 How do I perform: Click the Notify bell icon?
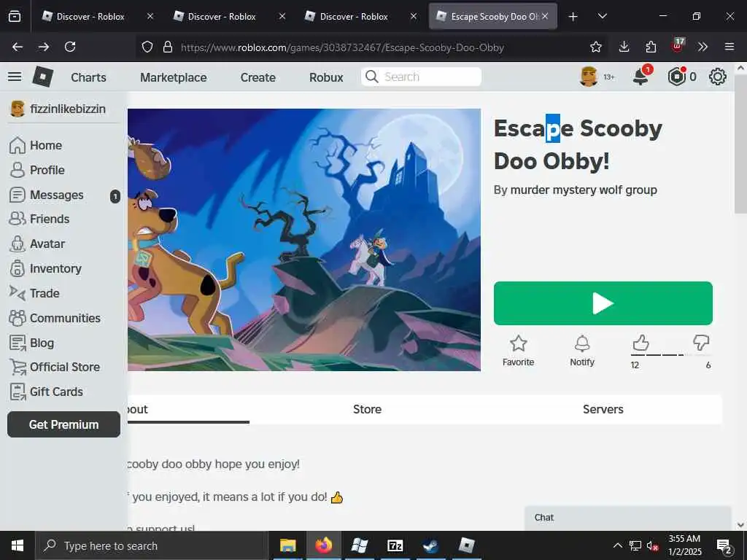(x=582, y=343)
